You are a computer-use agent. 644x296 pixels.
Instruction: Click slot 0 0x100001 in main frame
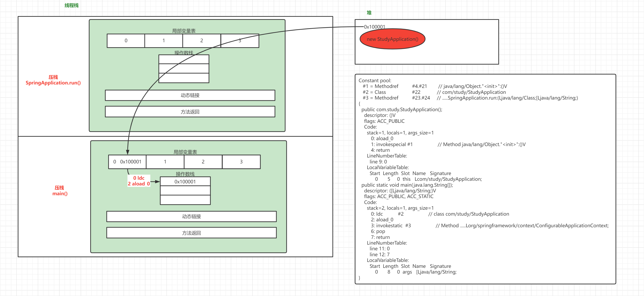pyautogui.click(x=127, y=162)
